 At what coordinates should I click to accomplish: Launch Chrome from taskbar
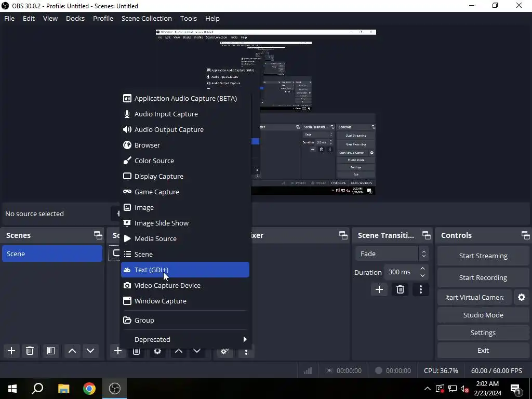coord(89,389)
